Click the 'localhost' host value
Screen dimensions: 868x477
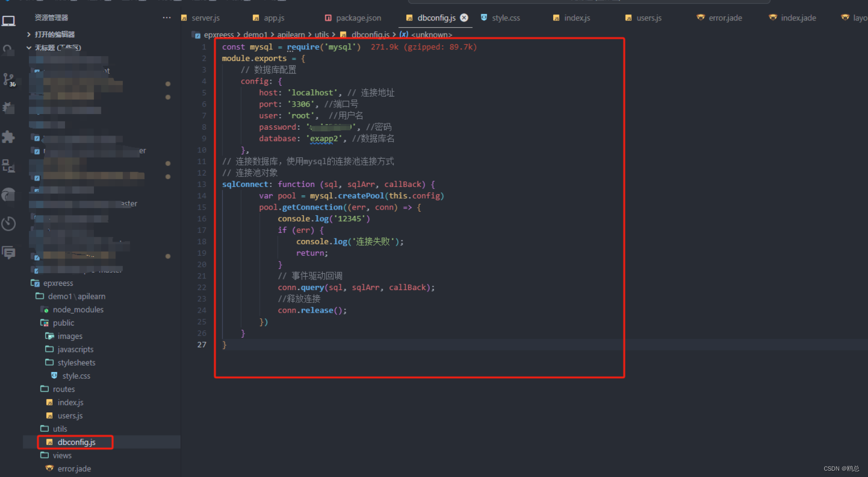(x=314, y=92)
